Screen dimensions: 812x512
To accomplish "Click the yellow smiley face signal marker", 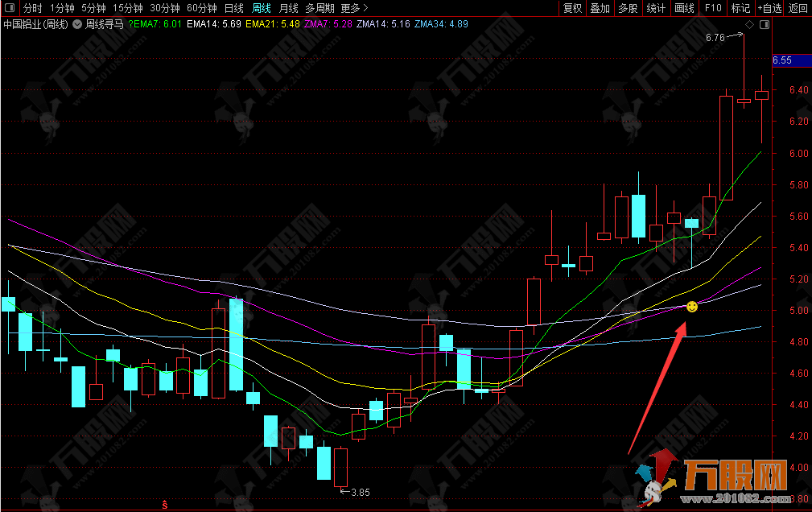I will (x=691, y=307).
